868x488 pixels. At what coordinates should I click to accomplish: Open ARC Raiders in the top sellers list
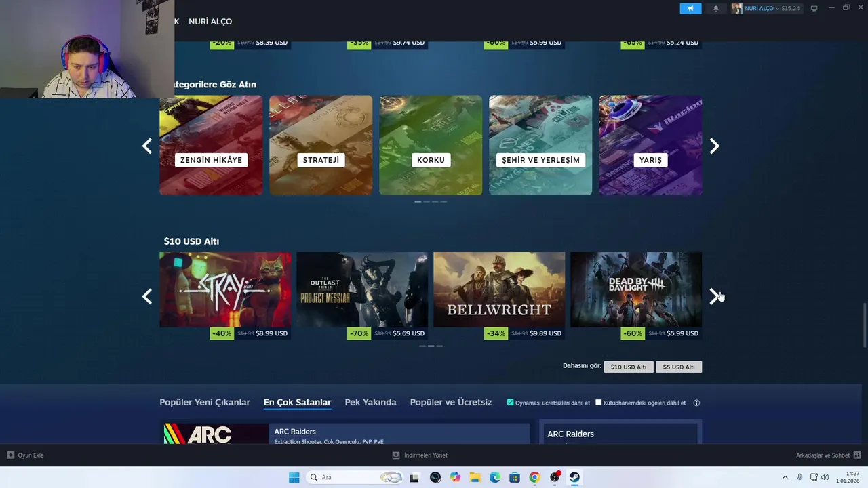[345, 434]
